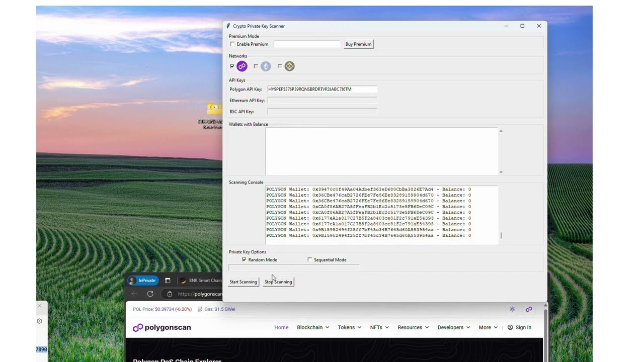The width and height of the screenshot is (644, 362).
Task: Click the BSC API Key field
Action: click(x=322, y=112)
